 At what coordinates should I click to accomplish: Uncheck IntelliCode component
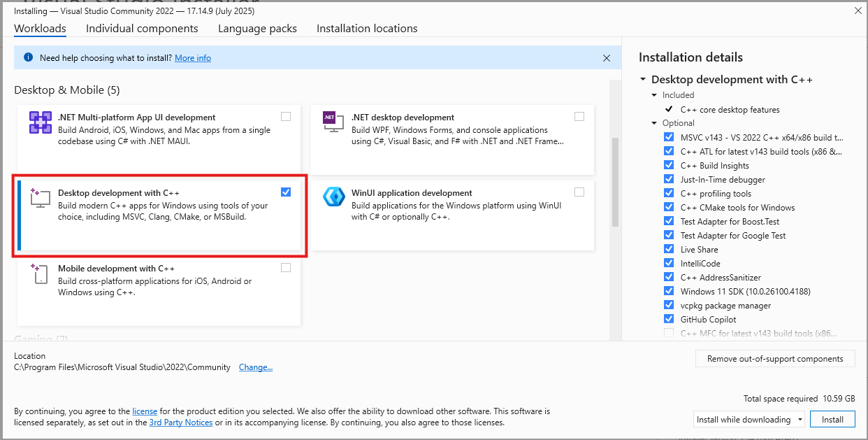[x=669, y=264]
